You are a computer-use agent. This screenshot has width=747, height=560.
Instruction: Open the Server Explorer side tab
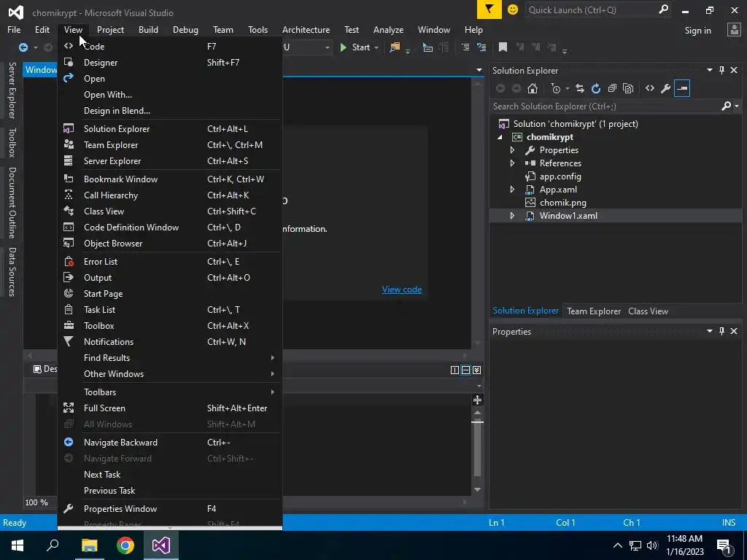(12, 90)
